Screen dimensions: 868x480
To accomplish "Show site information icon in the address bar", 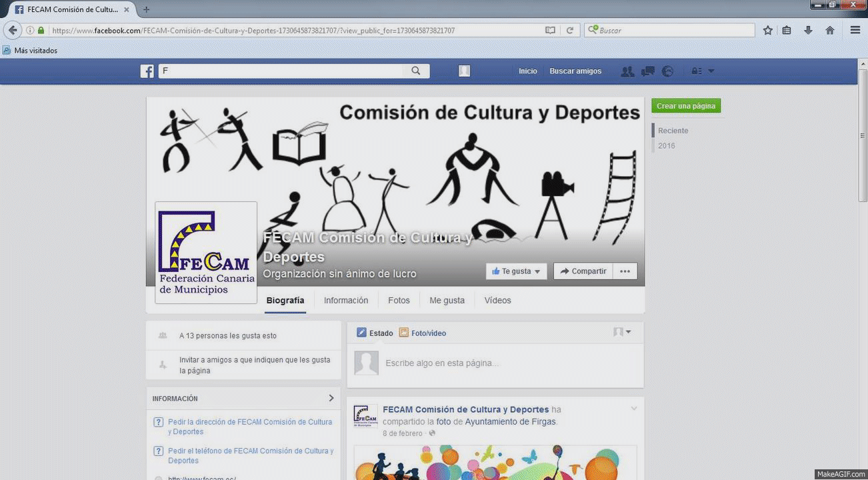I will 30,31.
